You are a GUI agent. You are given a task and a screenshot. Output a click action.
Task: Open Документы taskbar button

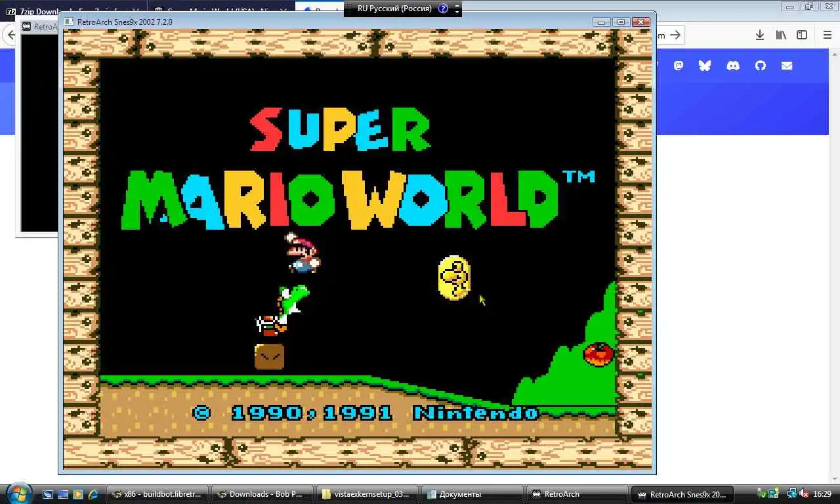pos(473,494)
